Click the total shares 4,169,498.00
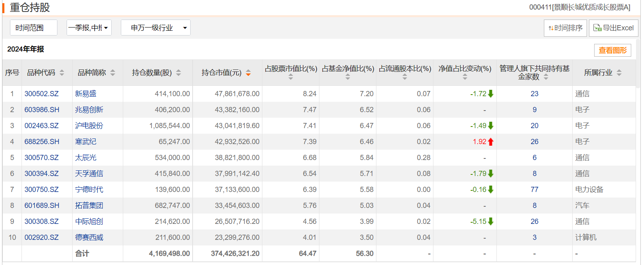Screen dimensions: 644x265 [x=169, y=253]
